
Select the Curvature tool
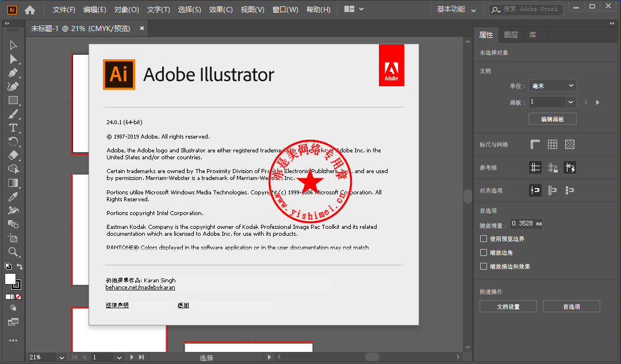click(13, 86)
